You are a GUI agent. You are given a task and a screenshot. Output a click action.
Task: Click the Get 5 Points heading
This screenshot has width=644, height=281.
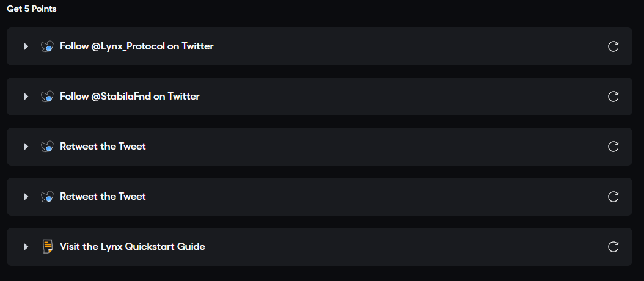pos(32,9)
